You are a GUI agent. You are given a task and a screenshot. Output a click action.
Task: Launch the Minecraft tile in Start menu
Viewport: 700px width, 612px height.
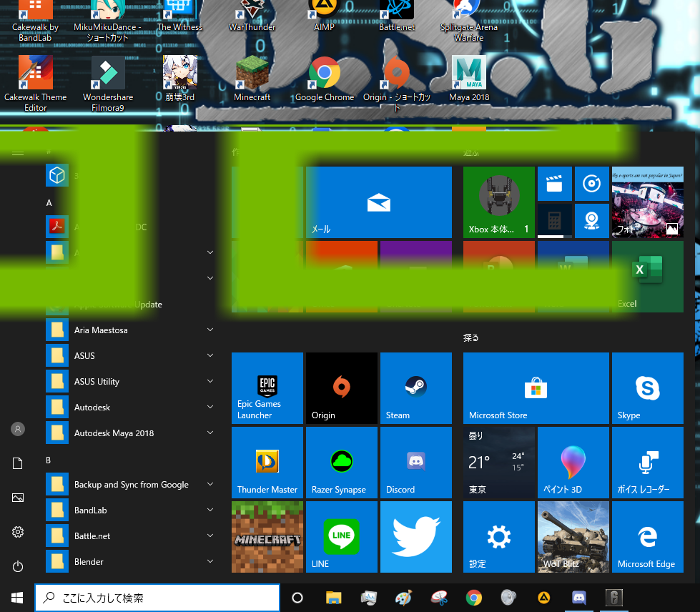267,536
